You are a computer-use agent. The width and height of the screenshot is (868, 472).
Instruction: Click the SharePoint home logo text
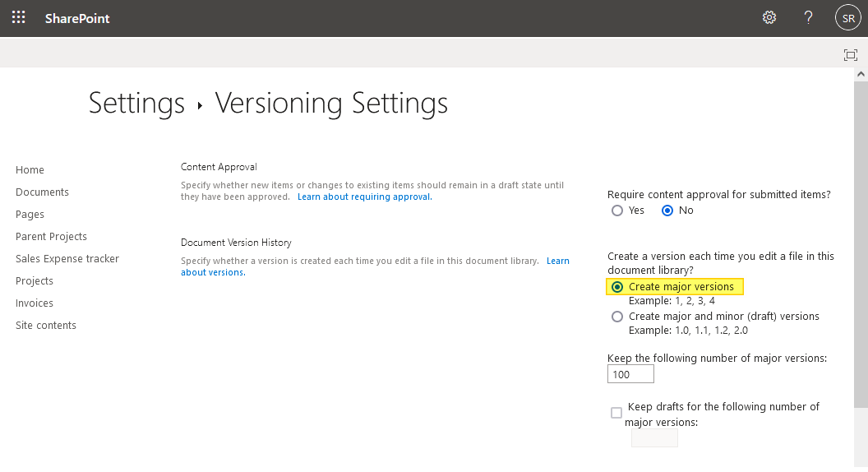click(77, 18)
